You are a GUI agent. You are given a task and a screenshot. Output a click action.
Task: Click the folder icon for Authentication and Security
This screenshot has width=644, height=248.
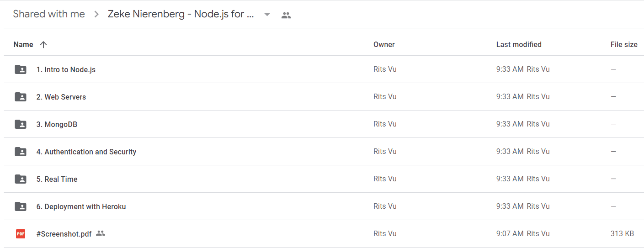click(x=21, y=152)
